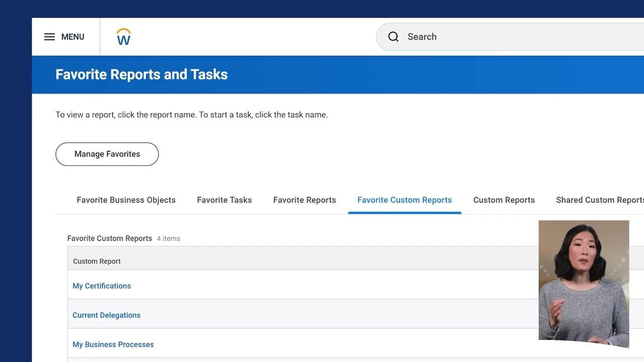Open the My Business Processes report
Screen dimensions: 644x362
tap(113, 344)
